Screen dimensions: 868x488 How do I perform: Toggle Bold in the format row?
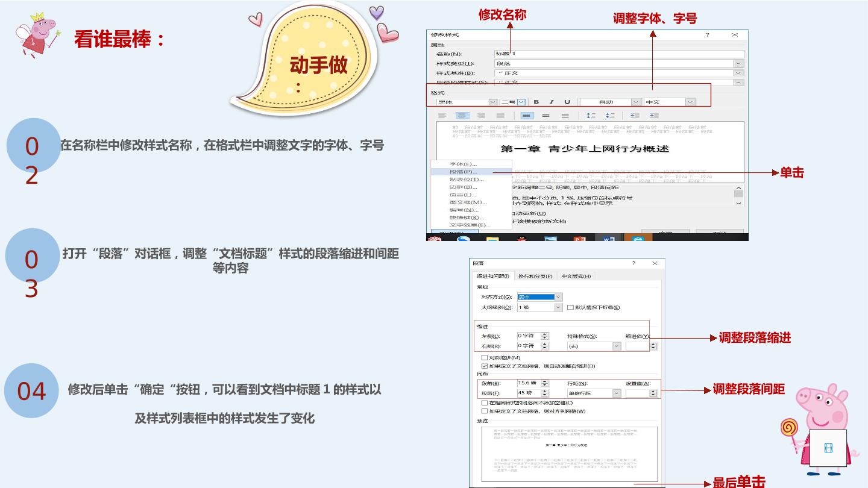click(536, 102)
